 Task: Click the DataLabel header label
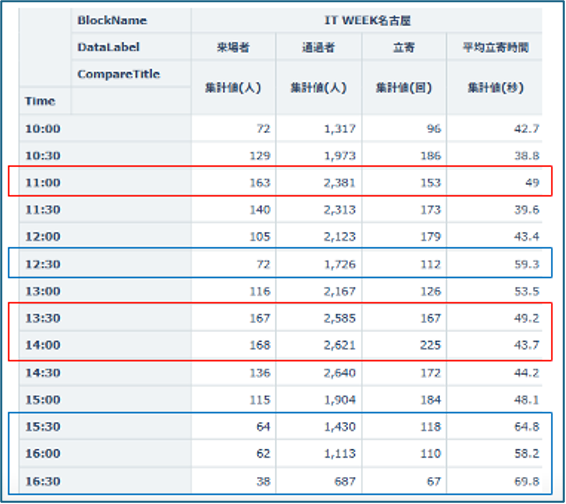pyautogui.click(x=108, y=47)
